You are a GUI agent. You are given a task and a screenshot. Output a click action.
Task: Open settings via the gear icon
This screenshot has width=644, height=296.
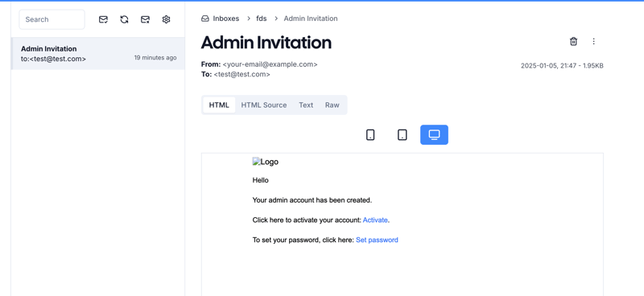pyautogui.click(x=166, y=19)
